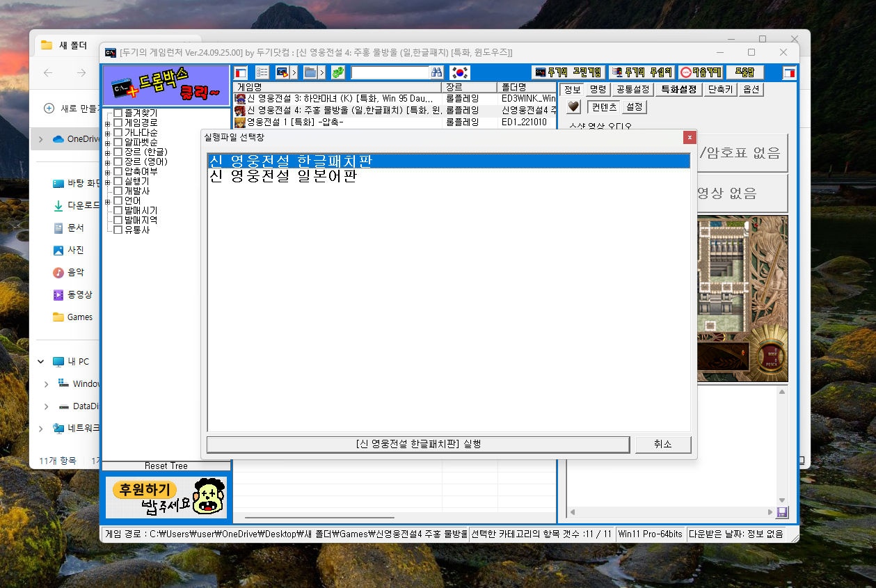Click icon of 신 영웅전설 3 row

click(240, 99)
